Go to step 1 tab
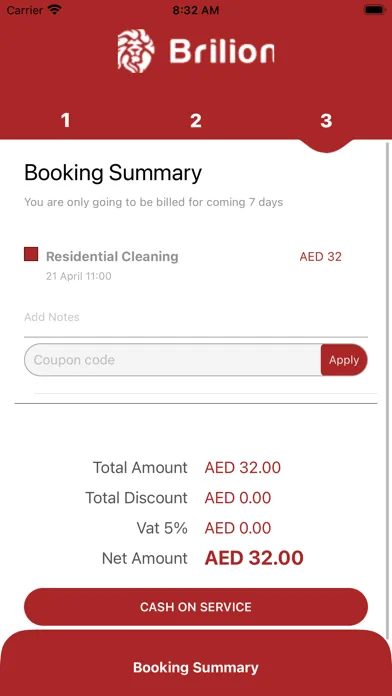 (66, 120)
